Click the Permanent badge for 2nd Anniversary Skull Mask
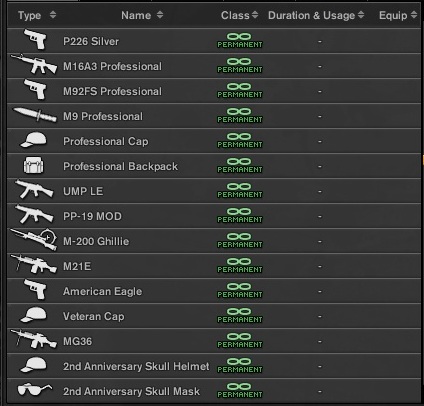Viewport: 424px width, 406px height. coord(240,391)
